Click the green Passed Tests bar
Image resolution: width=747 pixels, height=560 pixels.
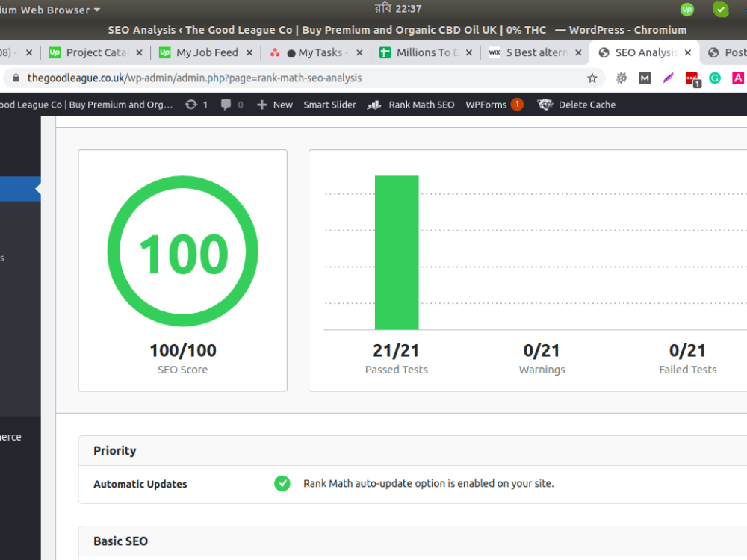[397, 252]
